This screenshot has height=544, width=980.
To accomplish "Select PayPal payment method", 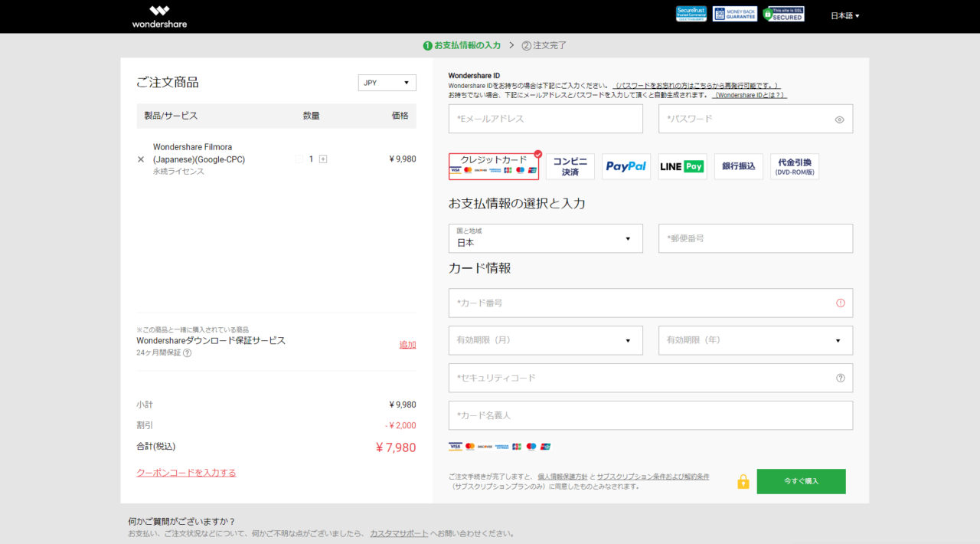I will point(626,166).
